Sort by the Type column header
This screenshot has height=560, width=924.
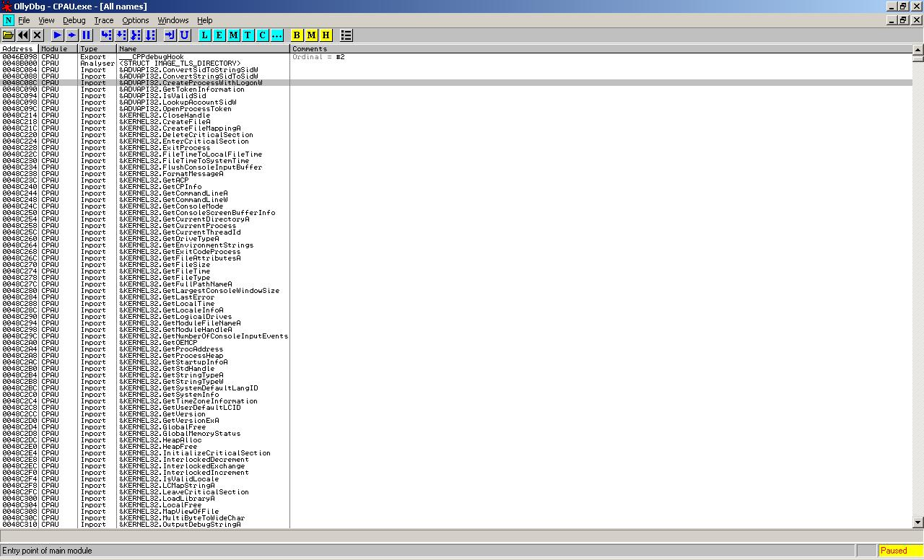click(x=97, y=48)
